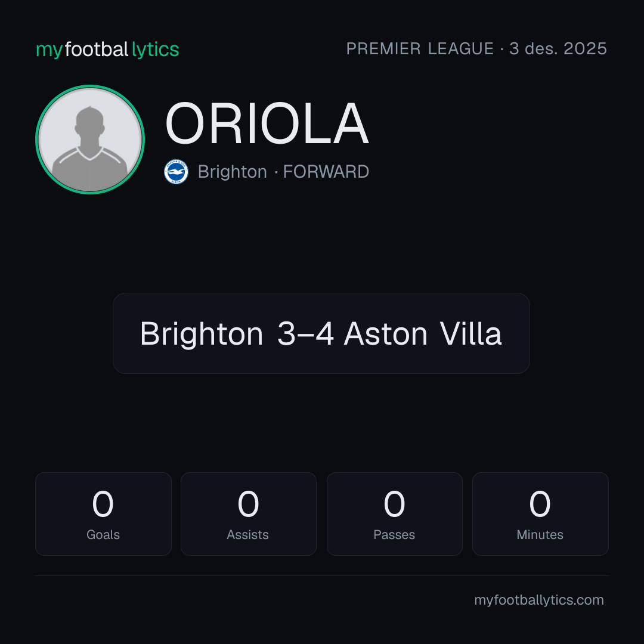
Task: Select the Minutes stat card
Action: [540, 514]
